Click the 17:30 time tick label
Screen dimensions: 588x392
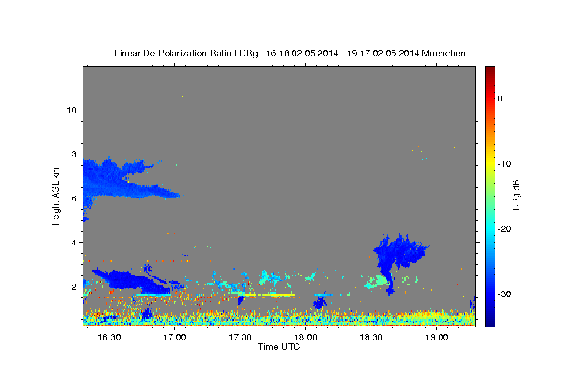click(x=240, y=338)
